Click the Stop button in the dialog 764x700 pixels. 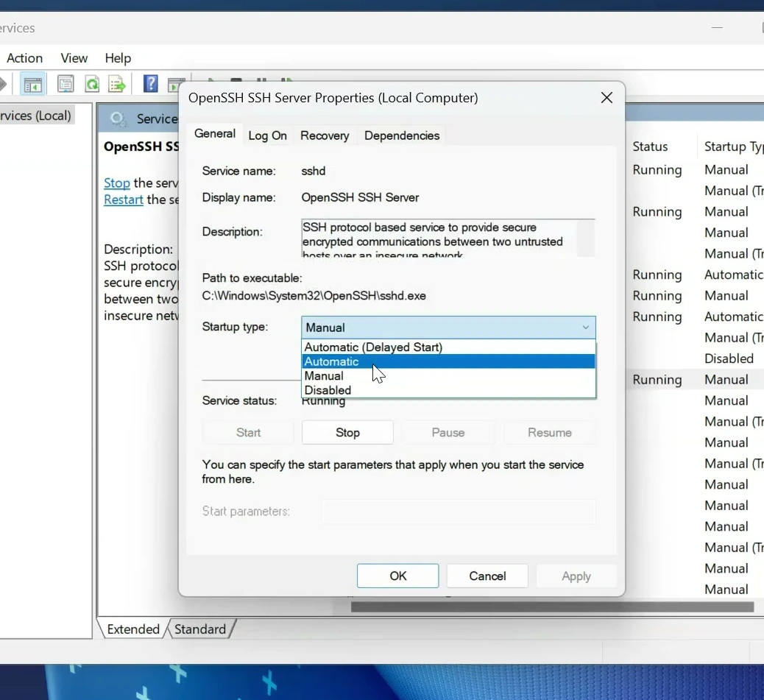pyautogui.click(x=347, y=433)
